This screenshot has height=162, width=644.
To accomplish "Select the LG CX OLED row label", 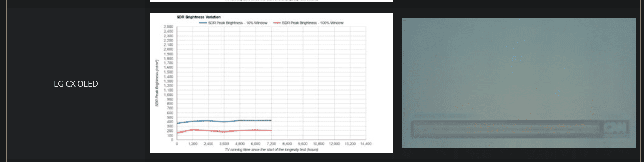I will tap(76, 84).
